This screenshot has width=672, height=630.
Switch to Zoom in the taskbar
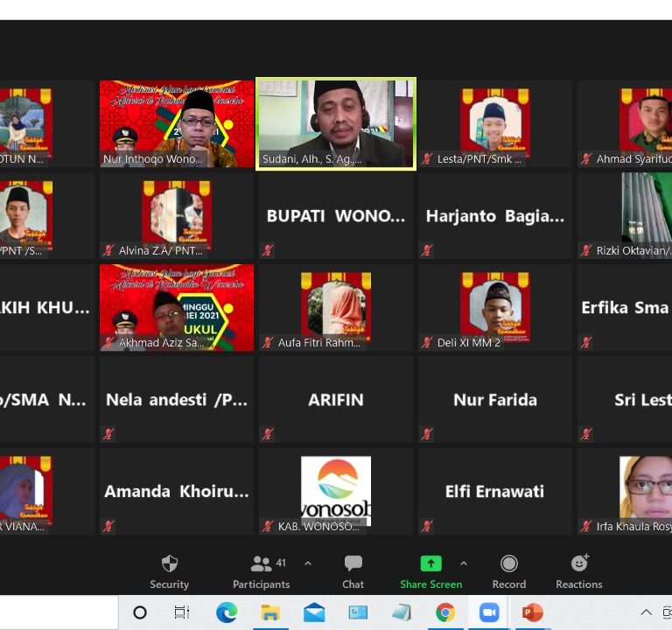[x=489, y=612]
